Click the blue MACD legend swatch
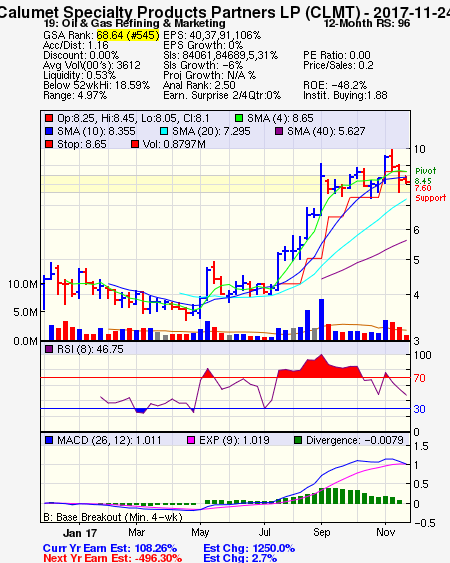Screen dimensions: 450x563 click(49, 440)
